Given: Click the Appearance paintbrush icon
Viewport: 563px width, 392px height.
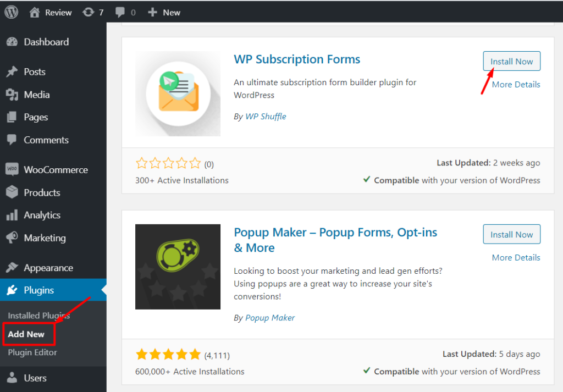Looking at the screenshot, I should [x=12, y=268].
